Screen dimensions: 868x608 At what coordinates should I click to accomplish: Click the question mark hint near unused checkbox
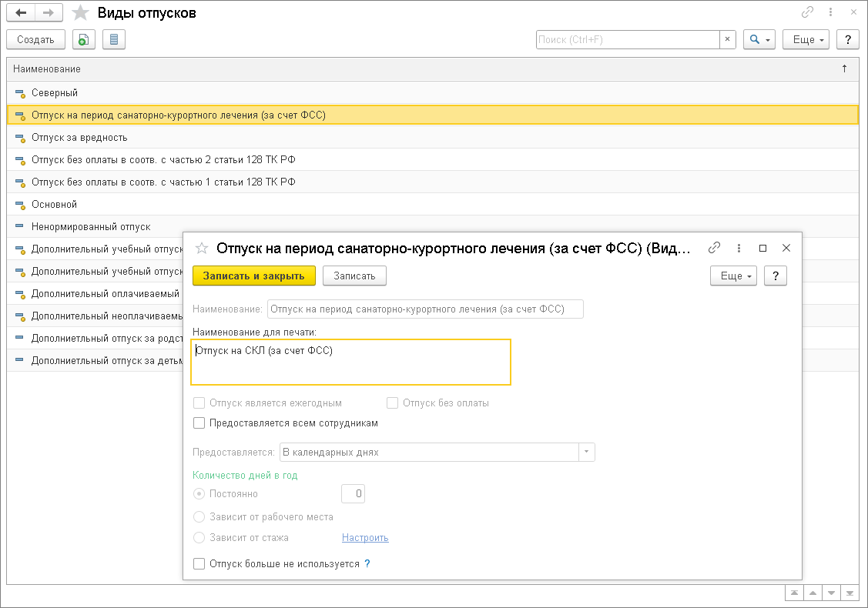pyautogui.click(x=367, y=563)
